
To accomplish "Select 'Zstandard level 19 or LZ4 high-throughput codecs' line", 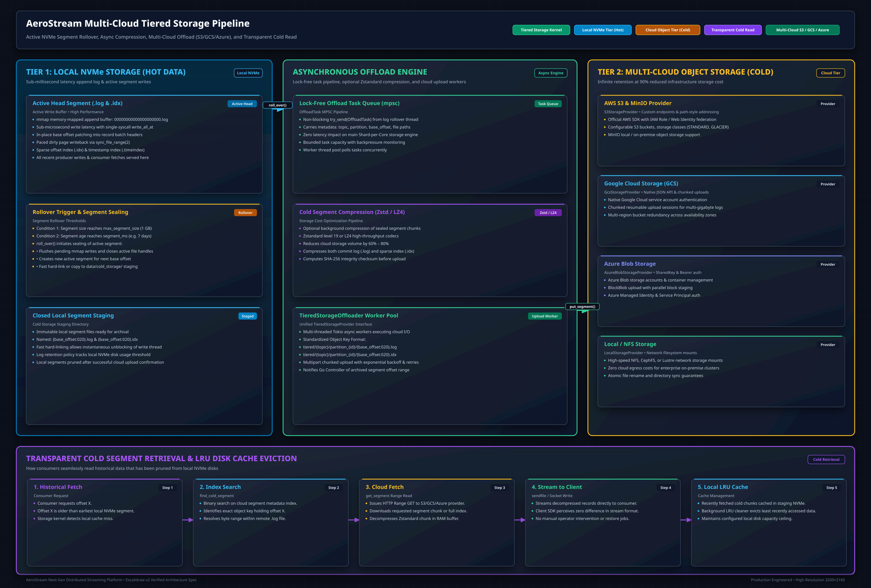I will (350, 236).
